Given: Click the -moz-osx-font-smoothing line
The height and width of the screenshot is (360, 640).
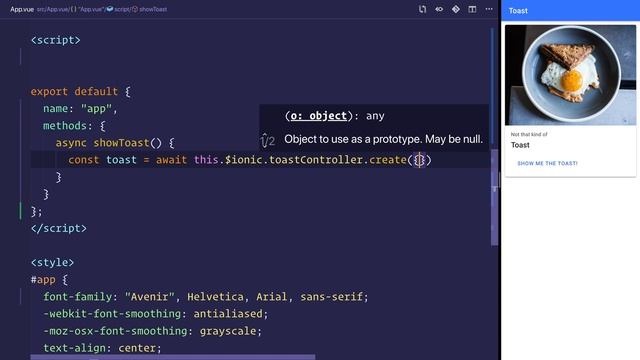Looking at the screenshot, I should [153, 331].
